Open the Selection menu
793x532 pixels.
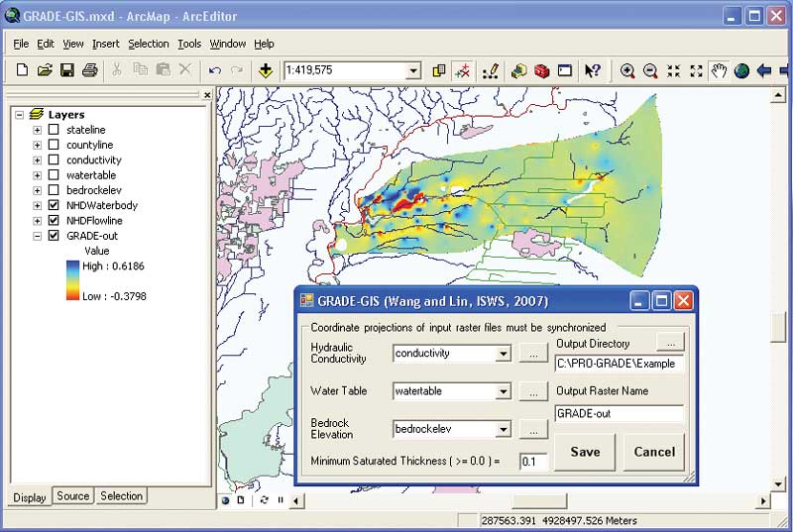pos(148,44)
